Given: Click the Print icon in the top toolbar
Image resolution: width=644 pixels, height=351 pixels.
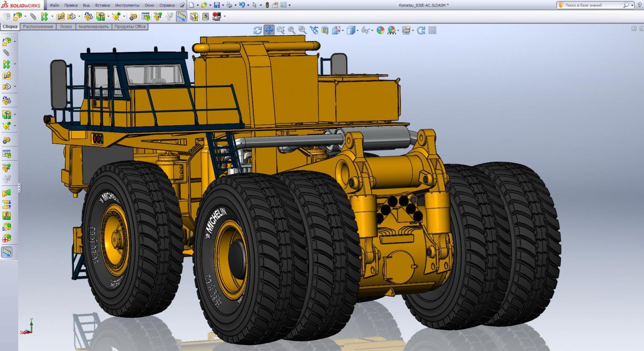Looking at the screenshot, I should (229, 5).
